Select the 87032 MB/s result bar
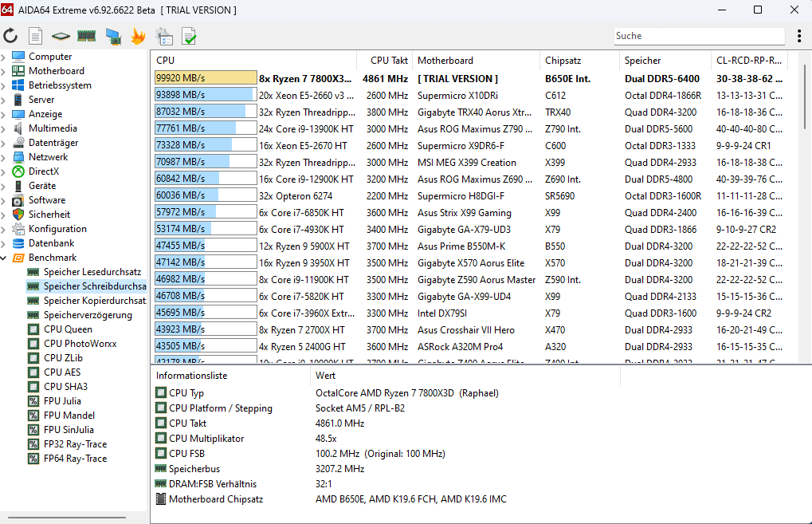Screen dimensions: 812x524 206,112
